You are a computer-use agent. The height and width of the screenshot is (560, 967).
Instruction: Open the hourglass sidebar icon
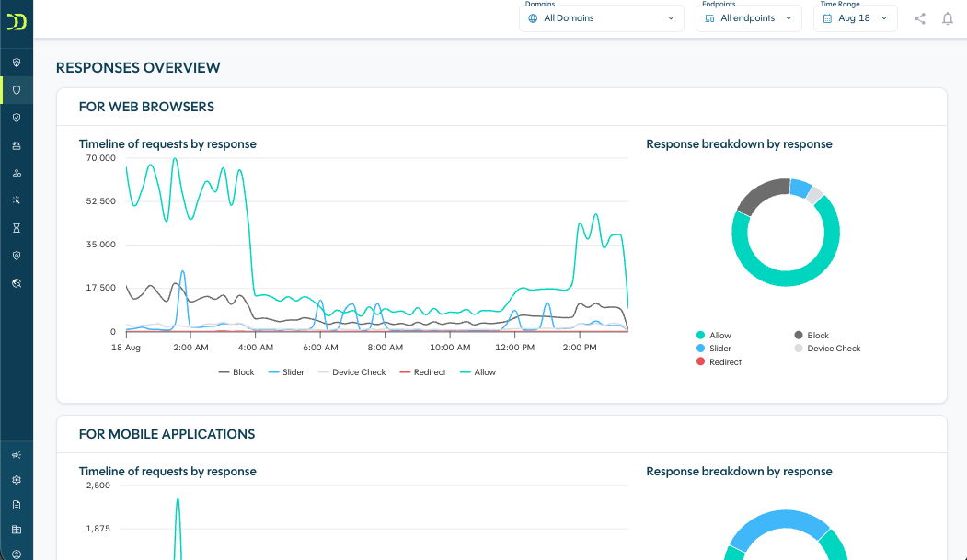(17, 228)
